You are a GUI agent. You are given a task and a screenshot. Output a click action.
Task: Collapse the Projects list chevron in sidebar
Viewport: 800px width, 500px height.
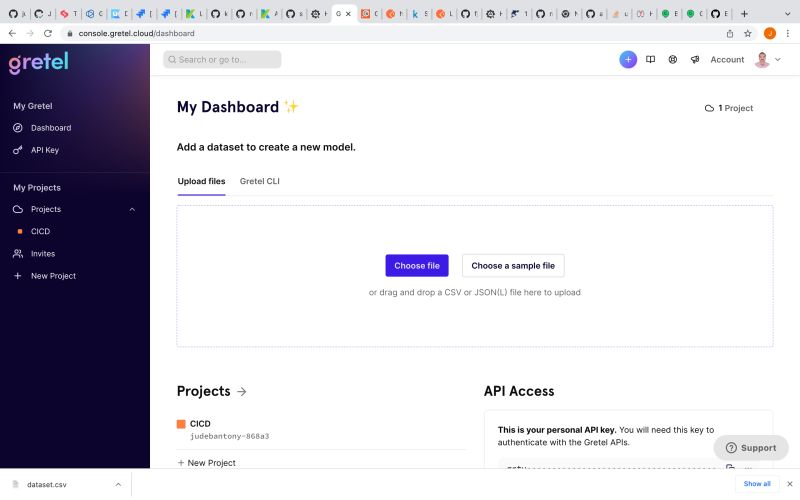pyautogui.click(x=132, y=209)
